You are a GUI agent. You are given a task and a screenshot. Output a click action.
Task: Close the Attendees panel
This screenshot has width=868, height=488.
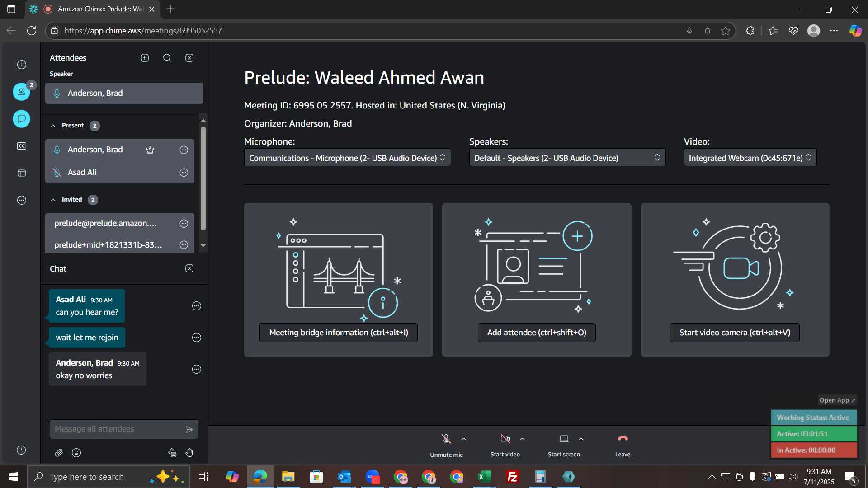click(x=189, y=58)
